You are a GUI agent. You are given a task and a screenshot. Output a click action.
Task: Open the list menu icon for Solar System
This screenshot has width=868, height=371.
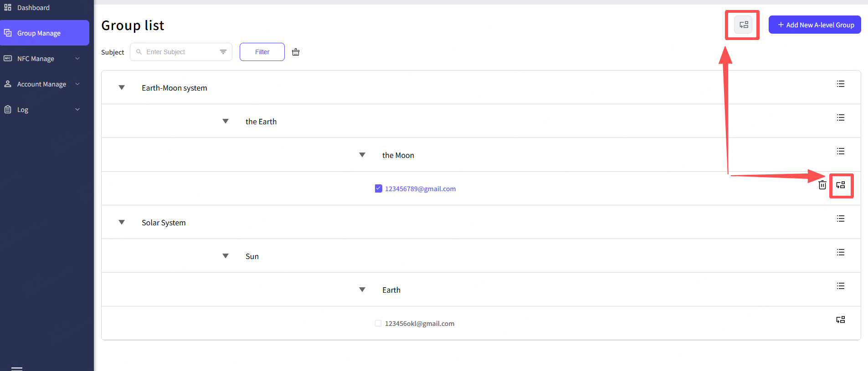[x=841, y=219]
